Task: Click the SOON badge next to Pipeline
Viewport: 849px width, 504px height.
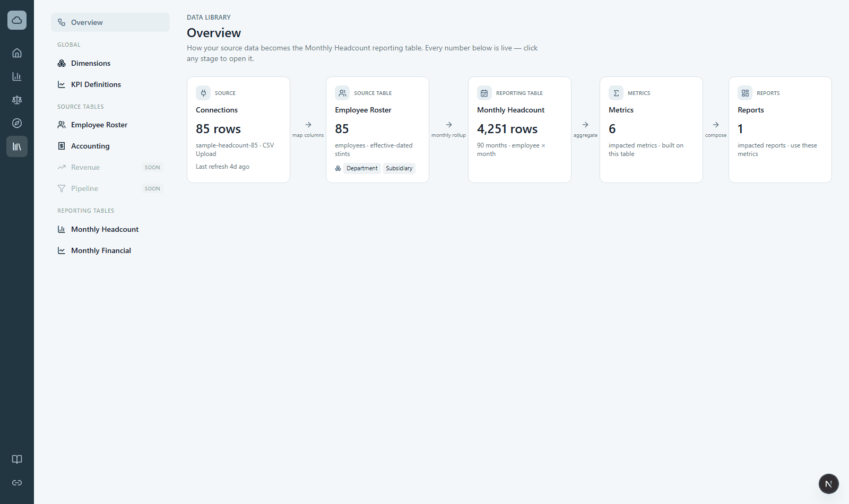Action: pos(152,188)
